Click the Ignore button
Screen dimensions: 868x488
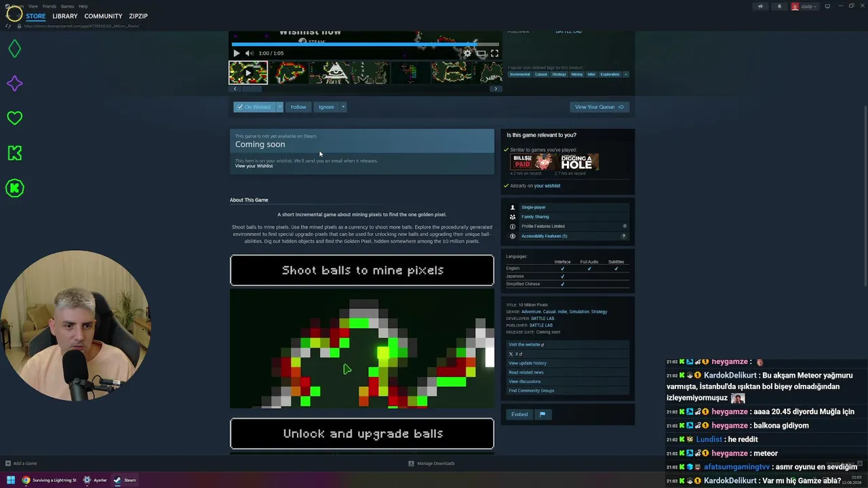coord(326,107)
